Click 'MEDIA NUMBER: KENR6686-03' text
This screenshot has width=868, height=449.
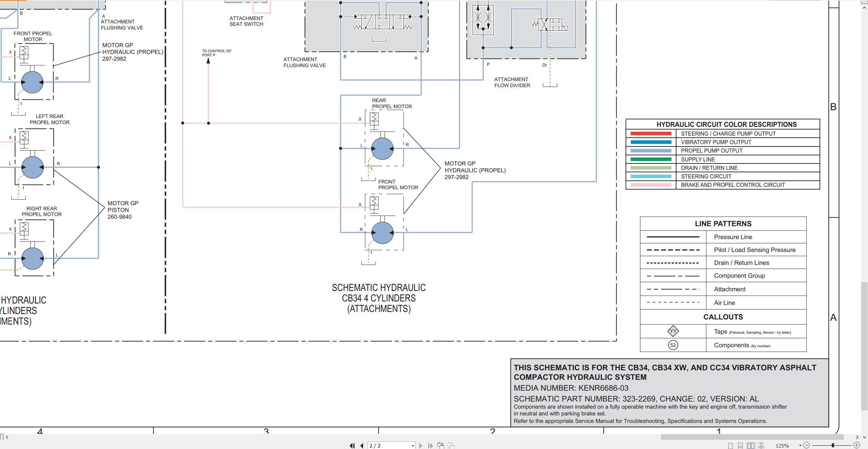pos(571,388)
